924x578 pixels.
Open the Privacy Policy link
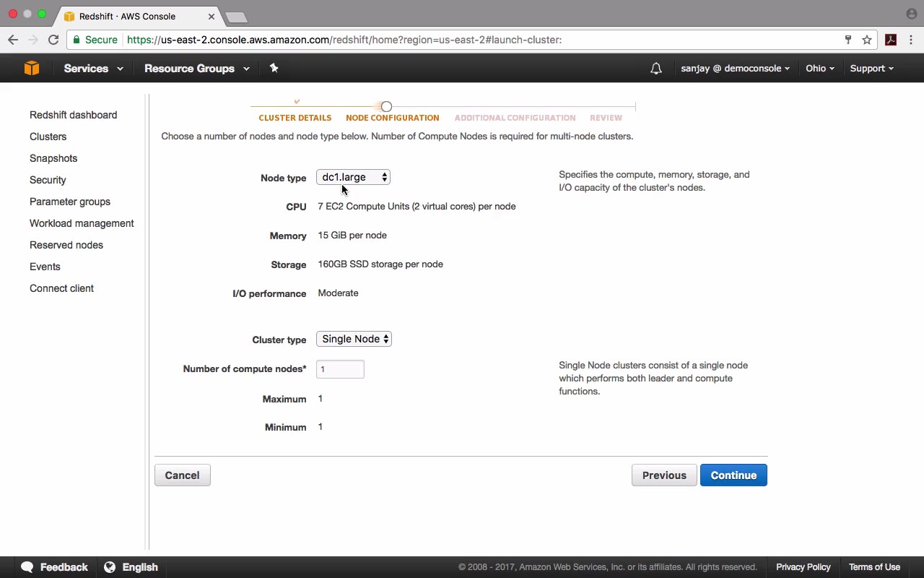click(x=803, y=567)
